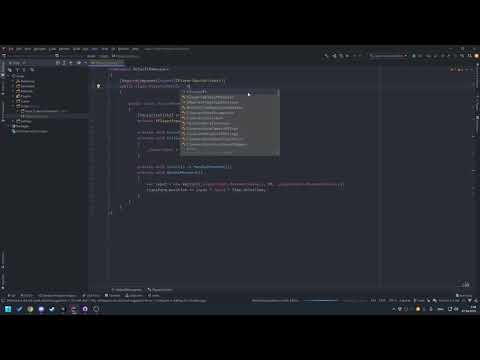Image resolution: width=480 pixels, height=360 pixels.
Task: Open the File menu
Action: point(11,49)
